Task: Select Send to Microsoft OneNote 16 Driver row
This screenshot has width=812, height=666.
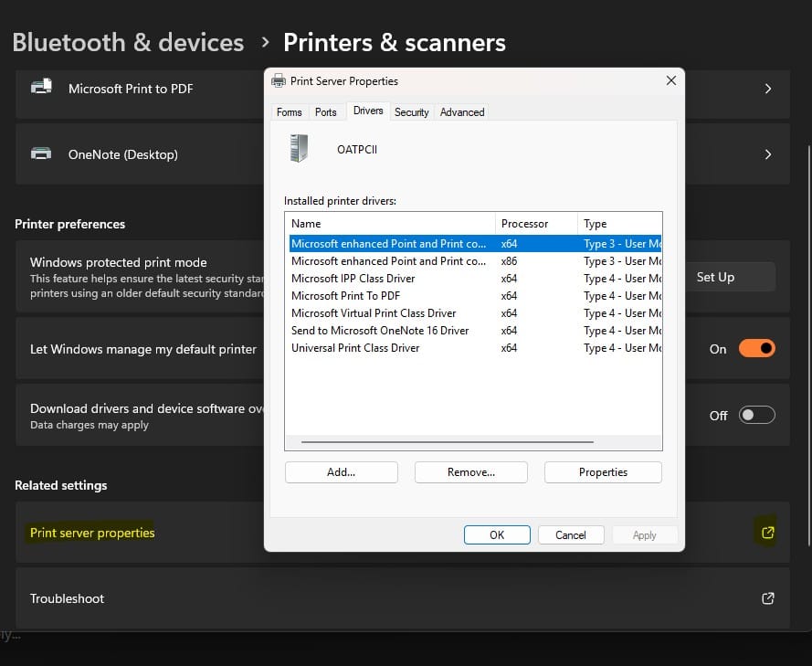Action: [x=475, y=331]
